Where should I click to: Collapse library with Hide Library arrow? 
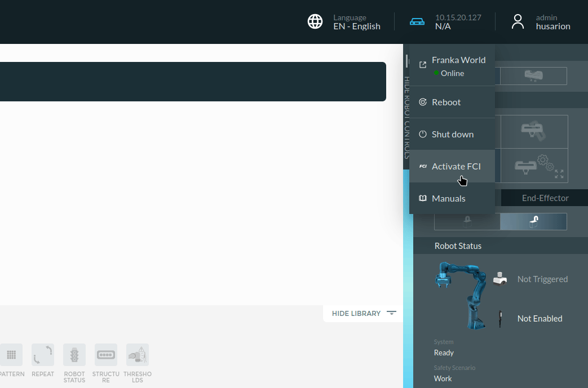391,313
